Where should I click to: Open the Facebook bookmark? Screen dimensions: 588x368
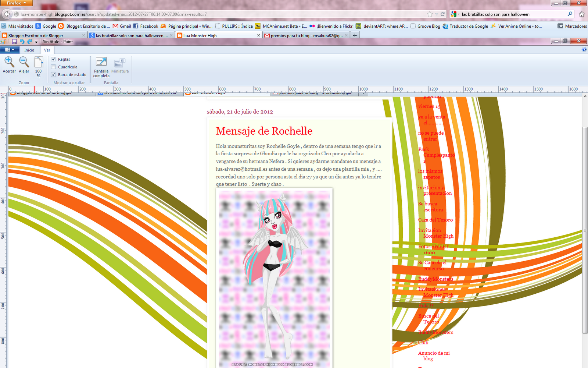click(x=146, y=26)
